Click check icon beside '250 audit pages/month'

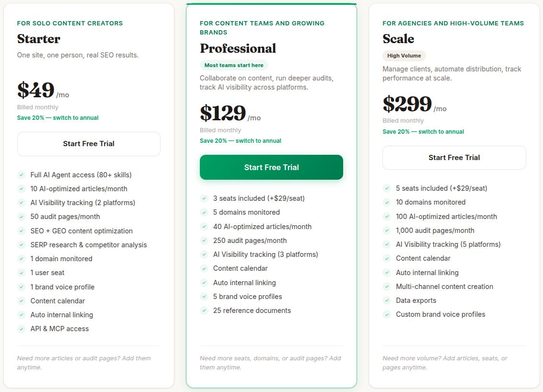coord(204,241)
